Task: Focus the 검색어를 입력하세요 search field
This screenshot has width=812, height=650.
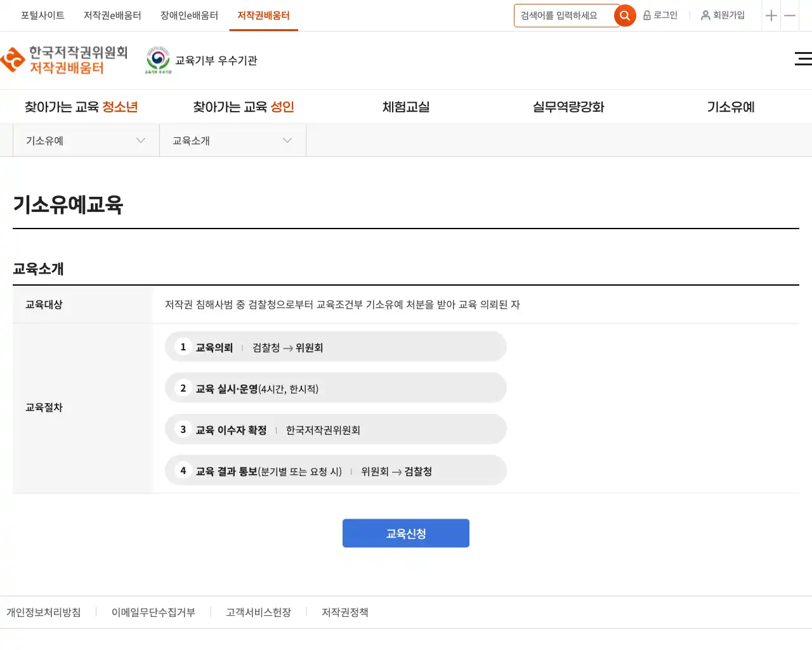Action: point(563,16)
